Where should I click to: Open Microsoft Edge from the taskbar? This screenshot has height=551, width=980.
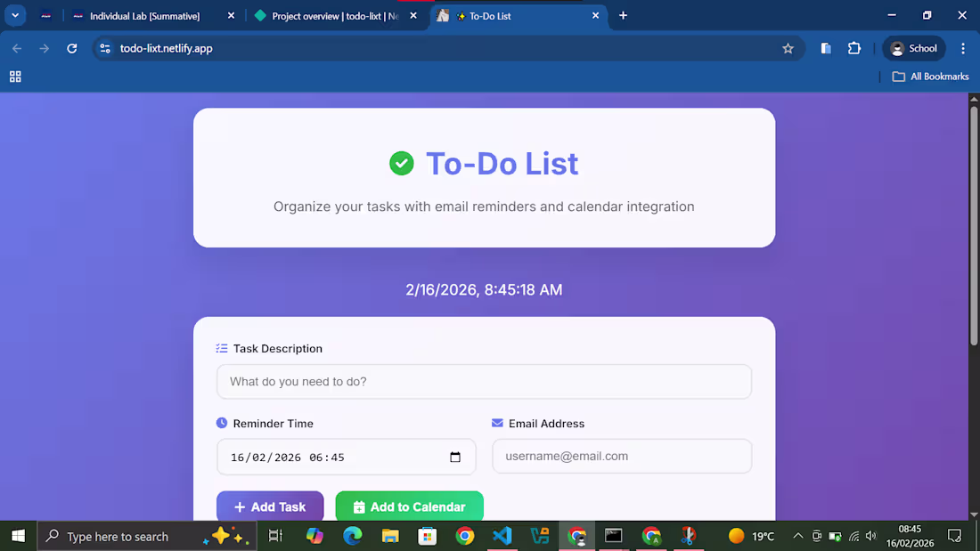[x=353, y=536]
